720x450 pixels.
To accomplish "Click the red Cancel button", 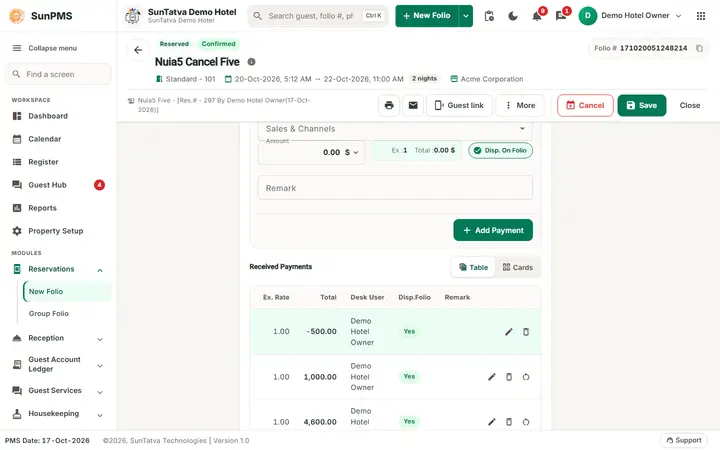I will tap(585, 105).
